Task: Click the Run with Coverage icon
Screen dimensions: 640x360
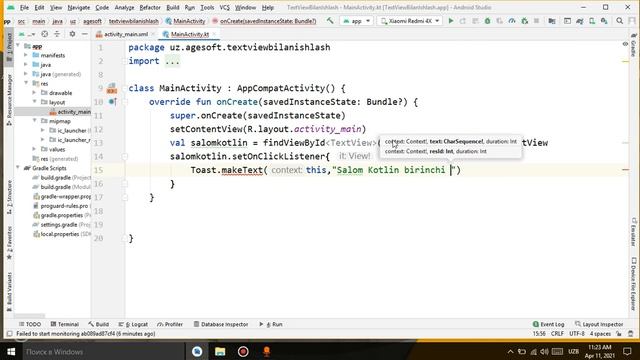Action: click(x=500, y=20)
